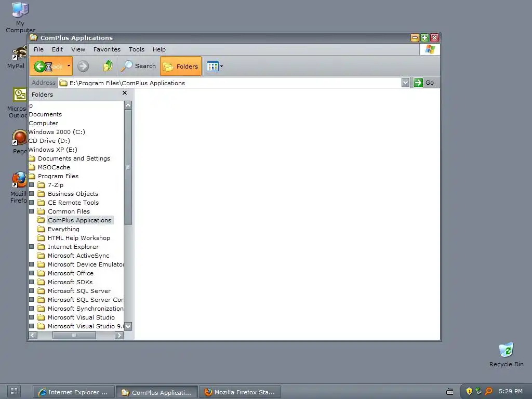Open the Start button on taskbar
The image size is (532, 399).
click(14, 391)
